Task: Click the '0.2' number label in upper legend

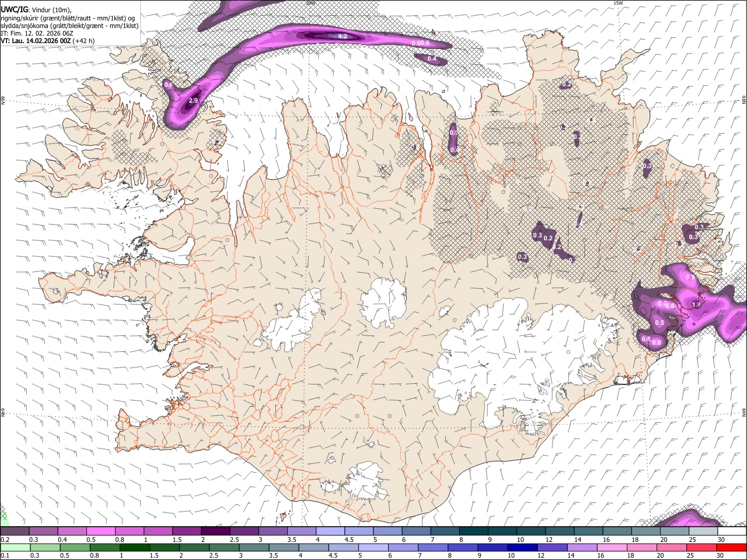Action: [x=5, y=540]
